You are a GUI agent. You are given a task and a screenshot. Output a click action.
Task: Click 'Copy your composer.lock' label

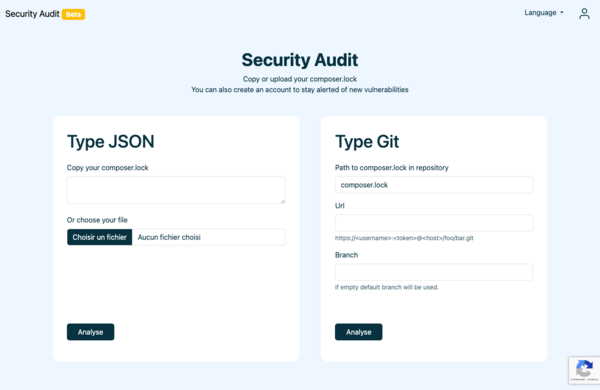point(108,168)
